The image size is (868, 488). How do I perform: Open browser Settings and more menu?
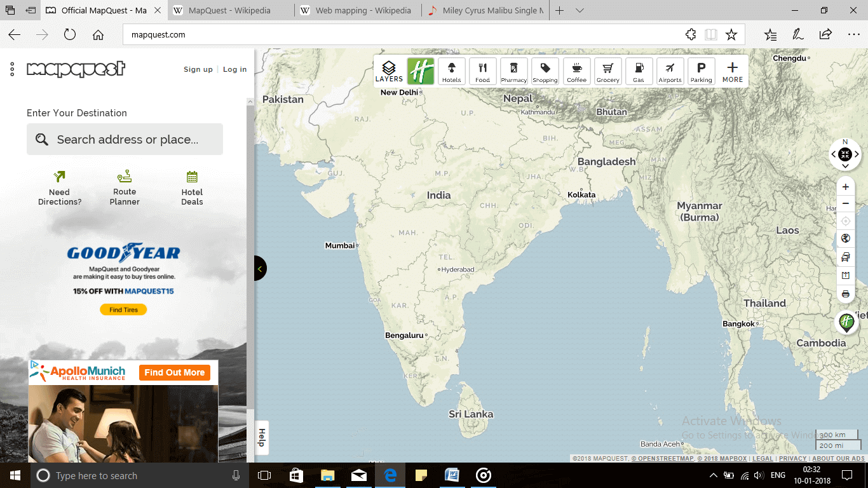pyautogui.click(x=853, y=35)
